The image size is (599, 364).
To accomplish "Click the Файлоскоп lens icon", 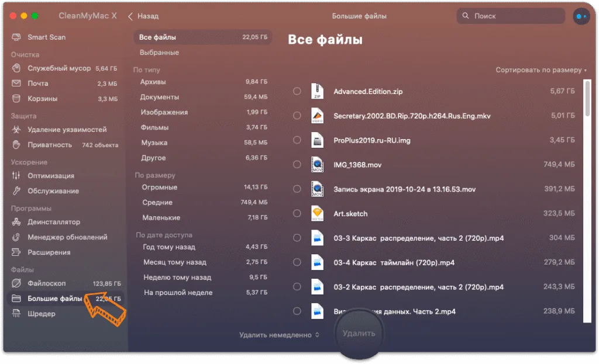I will (x=16, y=283).
